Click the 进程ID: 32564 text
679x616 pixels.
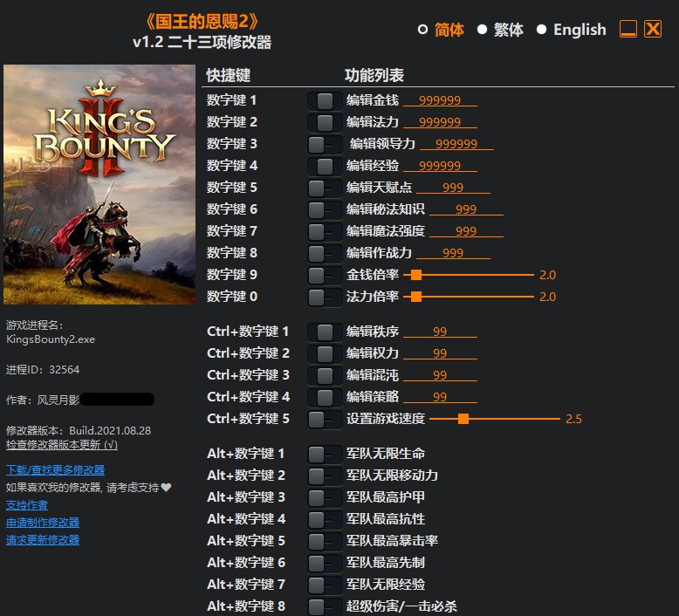[43, 370]
